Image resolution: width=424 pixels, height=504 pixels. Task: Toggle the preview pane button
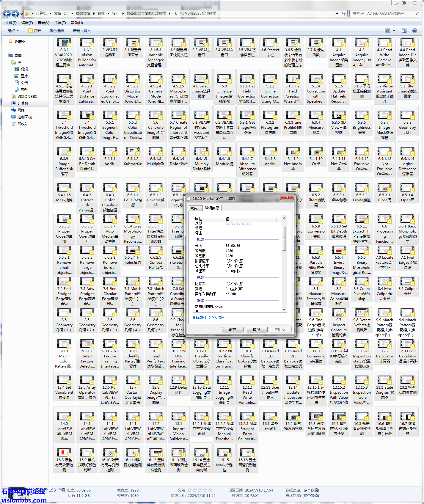[404, 31]
